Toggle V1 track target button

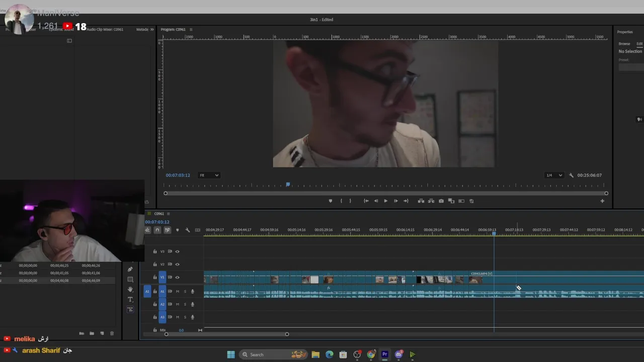[x=162, y=278]
